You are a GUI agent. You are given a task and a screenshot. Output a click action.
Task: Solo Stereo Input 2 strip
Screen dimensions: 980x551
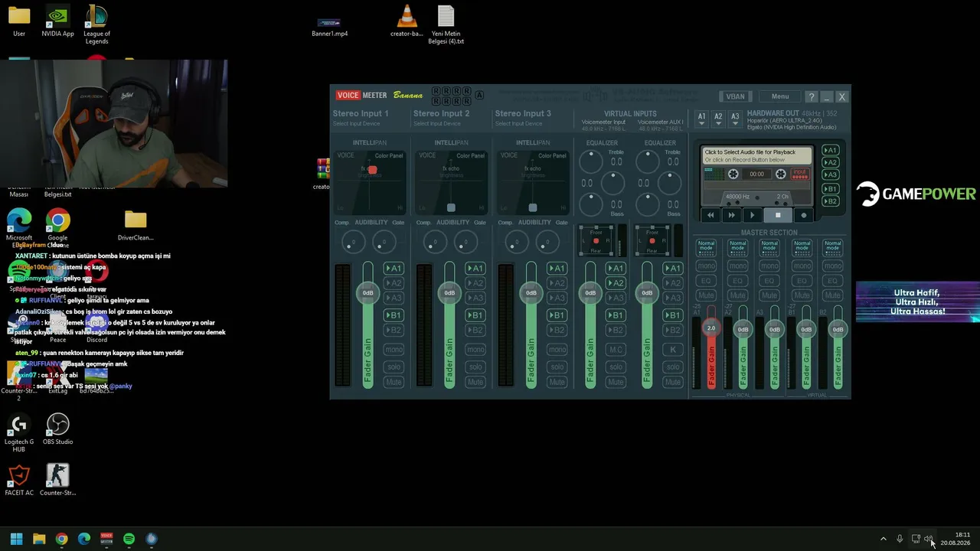click(475, 367)
